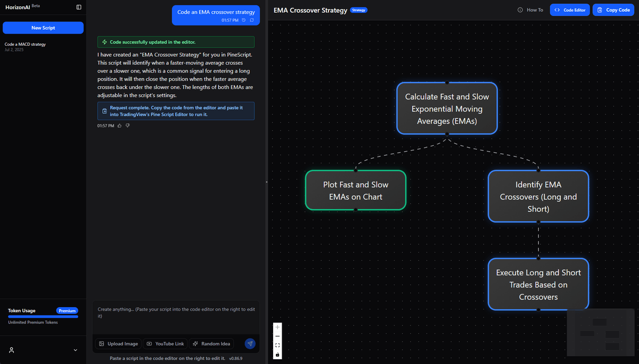The width and height of the screenshot is (639, 364).
Task: Collapse the chat sidebar with the panel icon
Action: (78, 7)
